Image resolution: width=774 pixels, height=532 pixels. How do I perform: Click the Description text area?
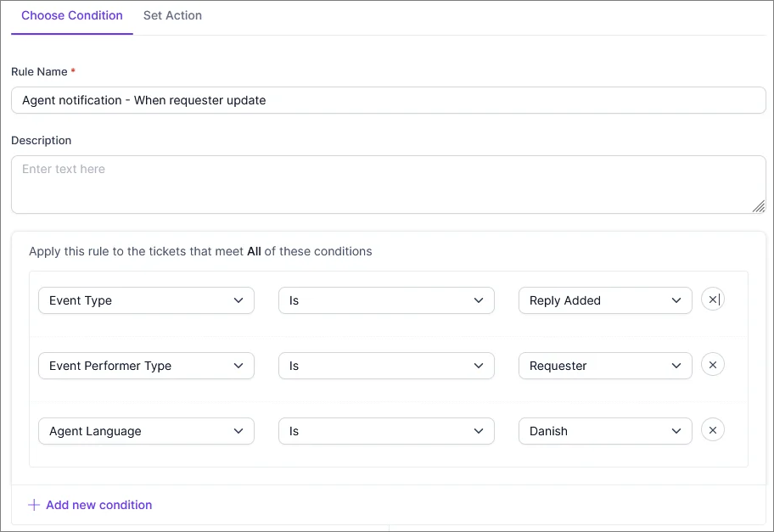387,182
